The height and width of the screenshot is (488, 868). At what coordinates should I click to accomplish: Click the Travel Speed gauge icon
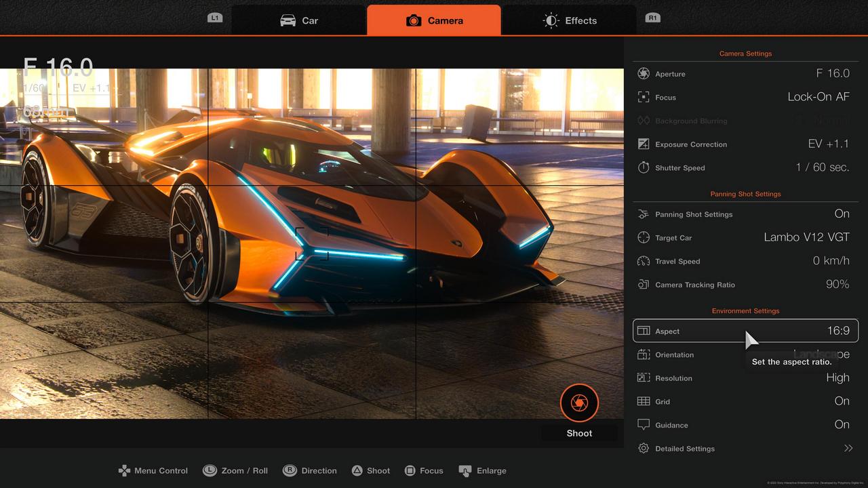(644, 261)
